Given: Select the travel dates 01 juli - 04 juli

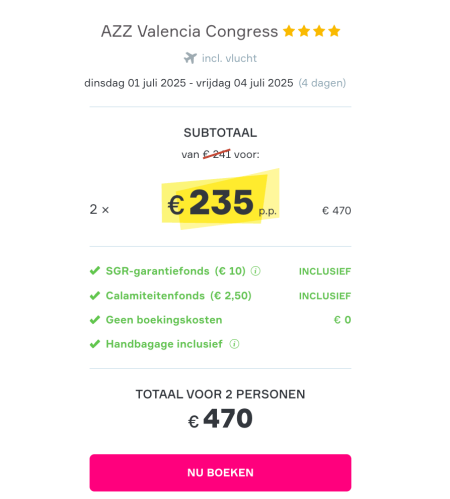Looking at the screenshot, I should click(189, 83).
